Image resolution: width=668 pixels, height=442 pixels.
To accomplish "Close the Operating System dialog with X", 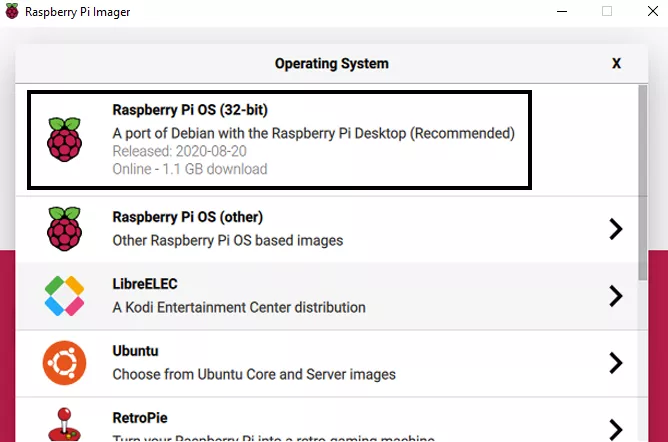I will click(x=616, y=63).
